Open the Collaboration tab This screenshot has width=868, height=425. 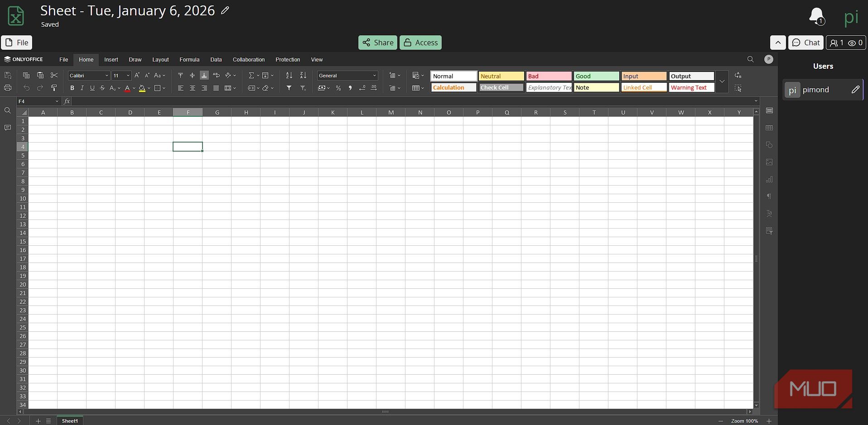coord(249,60)
